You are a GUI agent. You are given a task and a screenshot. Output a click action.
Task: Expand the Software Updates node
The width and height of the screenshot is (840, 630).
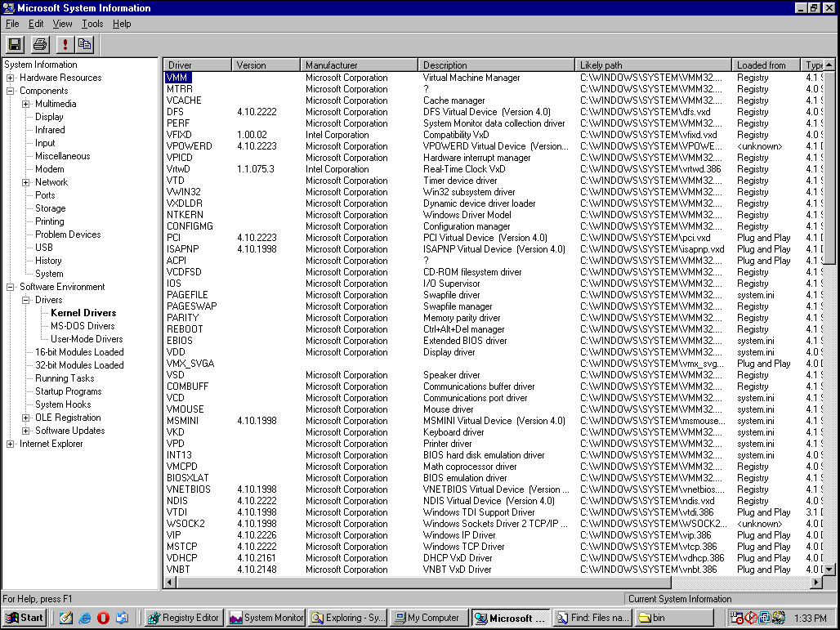pyautogui.click(x=25, y=431)
